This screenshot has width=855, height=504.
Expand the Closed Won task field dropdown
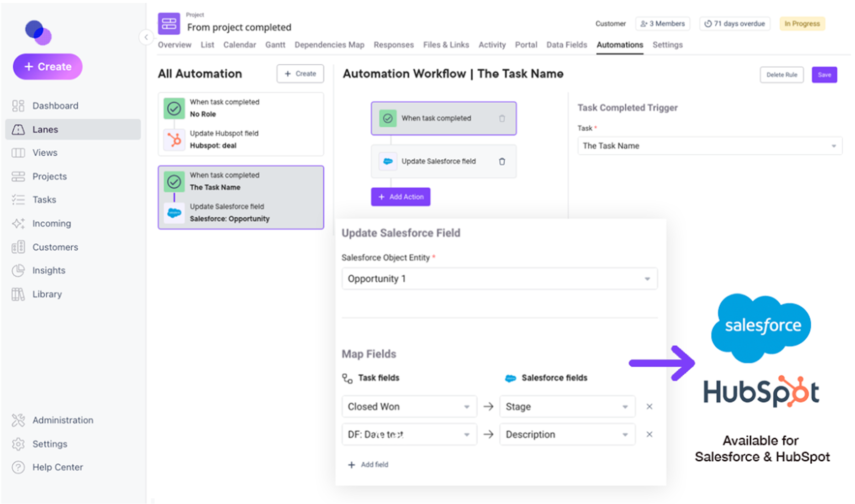409,407
